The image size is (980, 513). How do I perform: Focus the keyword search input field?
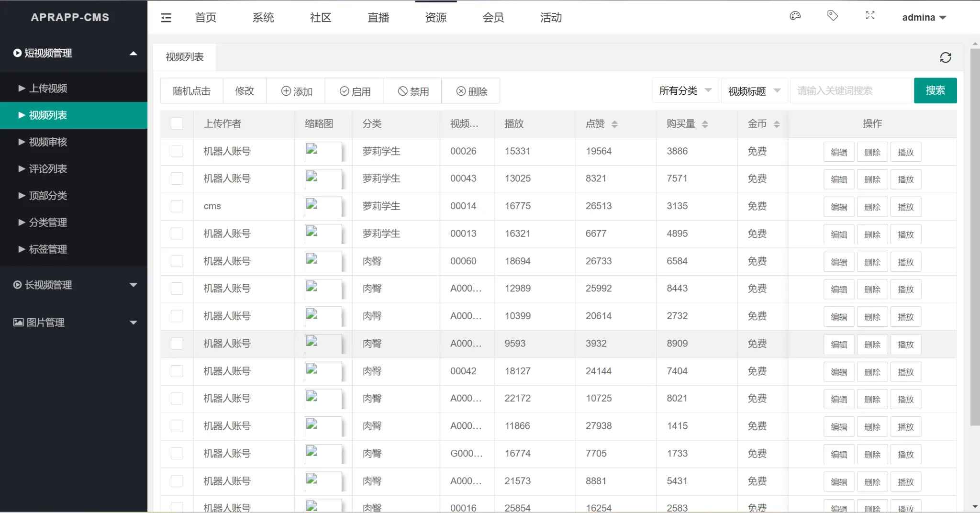(850, 90)
